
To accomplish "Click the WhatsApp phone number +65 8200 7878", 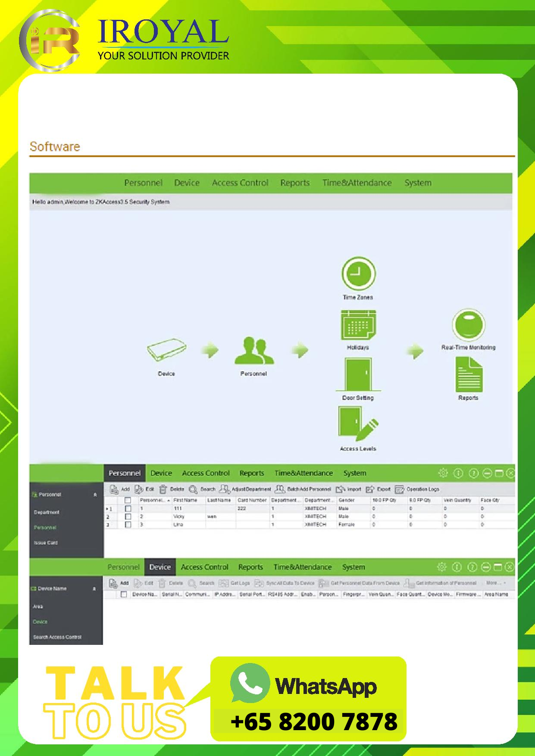I will (314, 722).
